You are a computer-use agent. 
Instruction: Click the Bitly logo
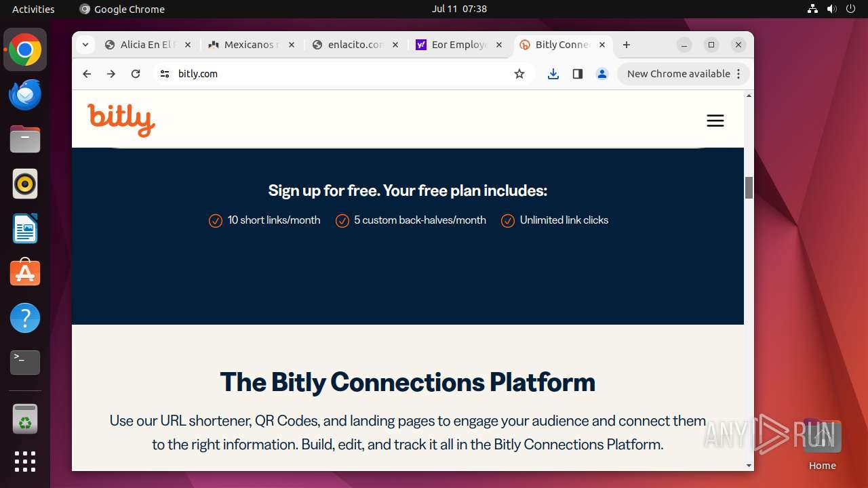coord(121,120)
